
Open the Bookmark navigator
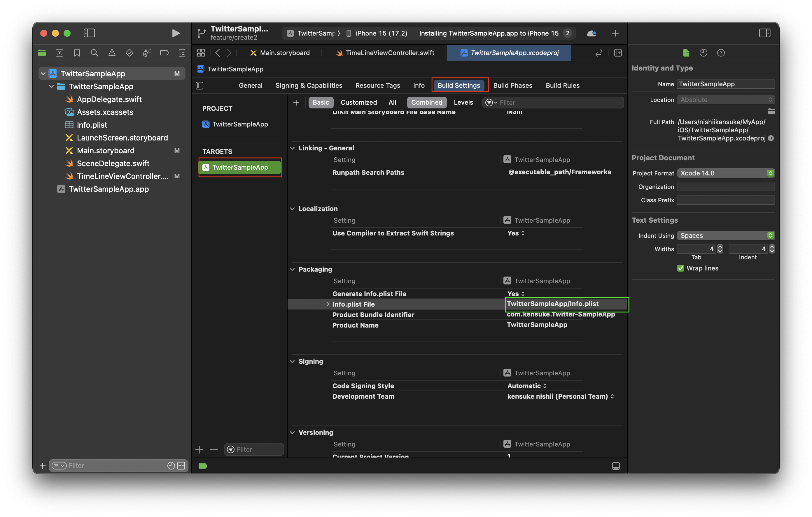tap(77, 53)
